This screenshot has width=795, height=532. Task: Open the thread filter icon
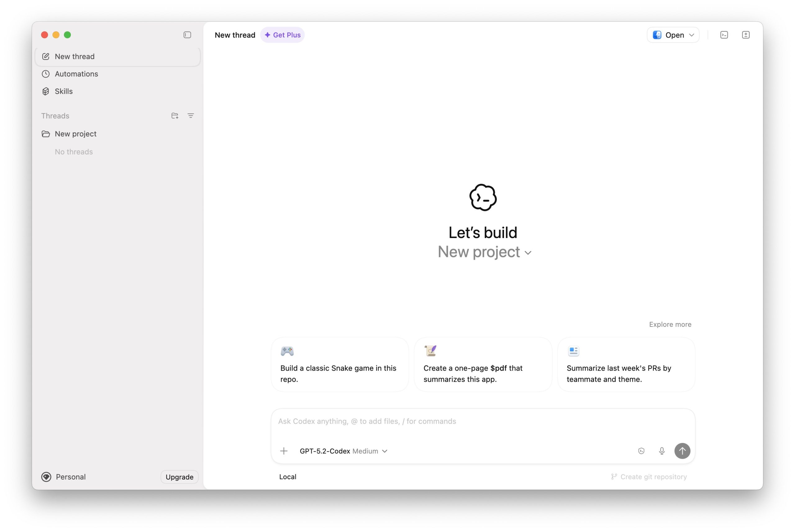[x=190, y=115]
